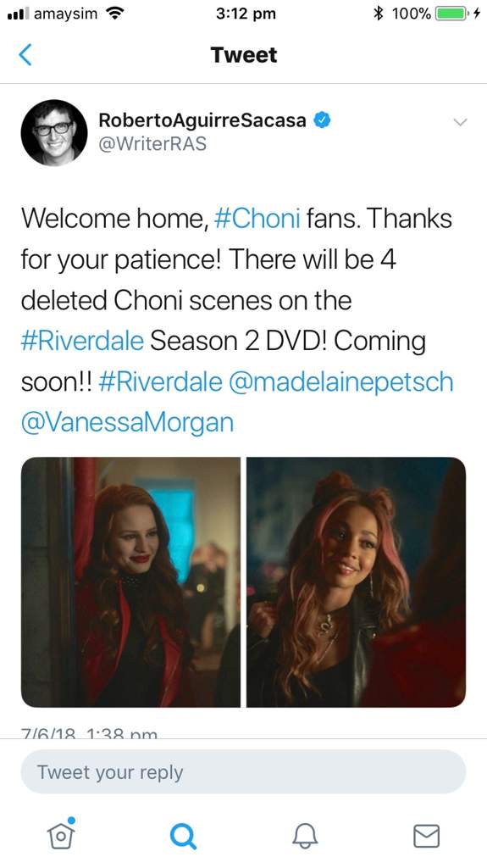Viewport: 487px width, 868px height.
Task: View the right photo with pink-streaked hair
Action: 356,581
